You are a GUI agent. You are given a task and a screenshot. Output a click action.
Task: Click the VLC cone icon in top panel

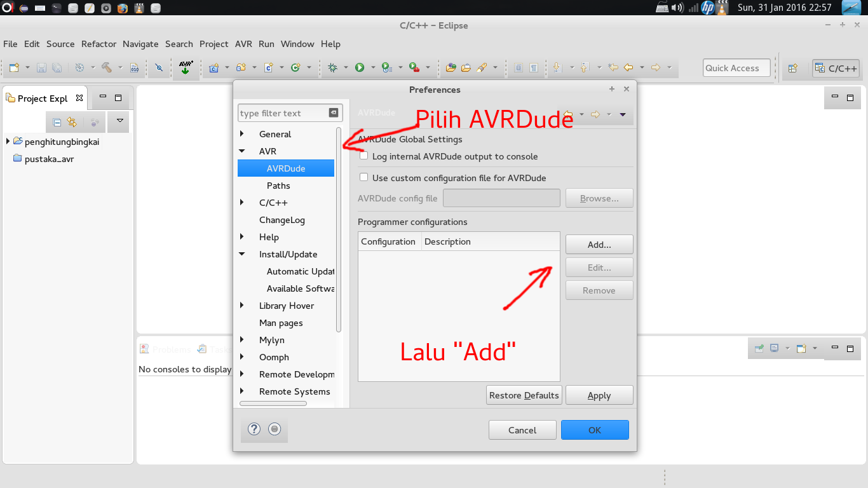tap(139, 8)
